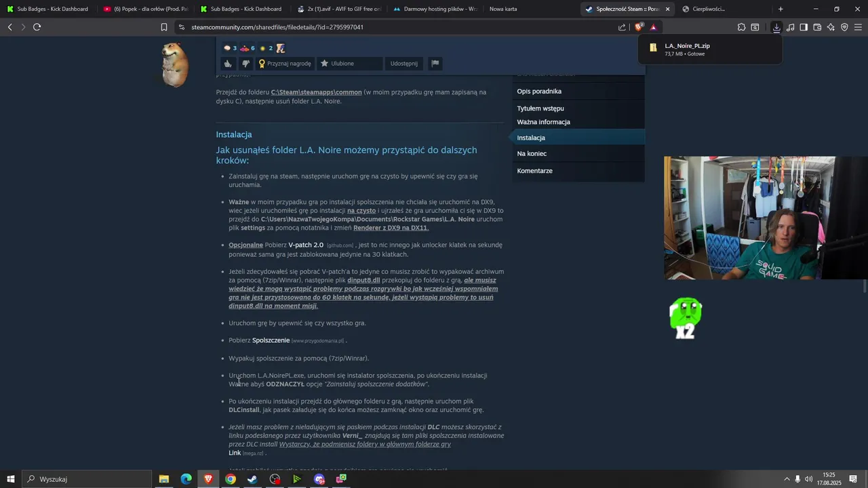
Task: Add guide to favorites with Ulubione
Action: [x=349, y=64]
